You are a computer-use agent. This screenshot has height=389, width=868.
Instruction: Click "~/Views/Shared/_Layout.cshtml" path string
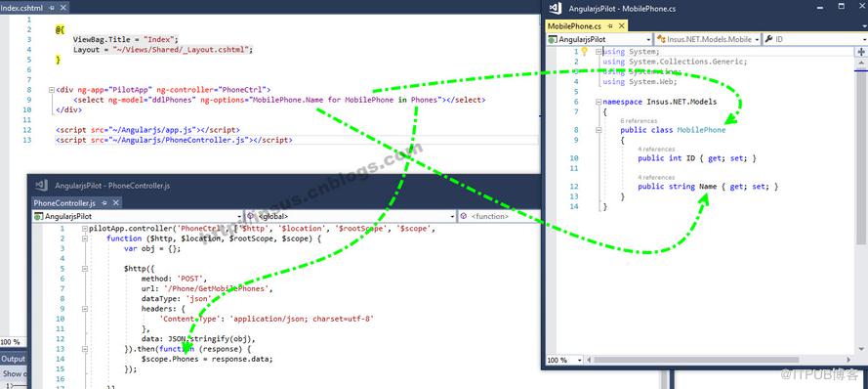point(182,49)
